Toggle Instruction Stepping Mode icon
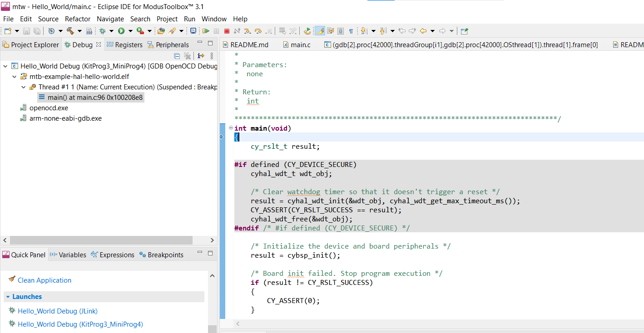 pyautogui.click(x=200, y=56)
